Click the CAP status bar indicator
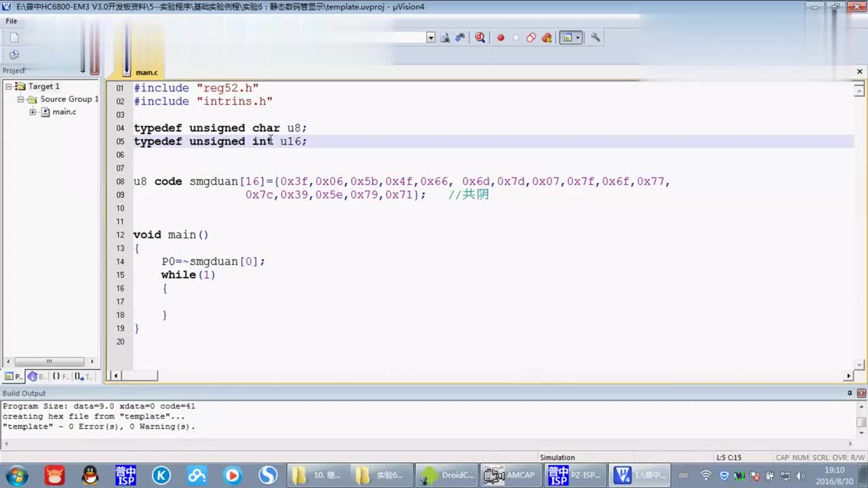The height and width of the screenshot is (488, 868). click(782, 457)
